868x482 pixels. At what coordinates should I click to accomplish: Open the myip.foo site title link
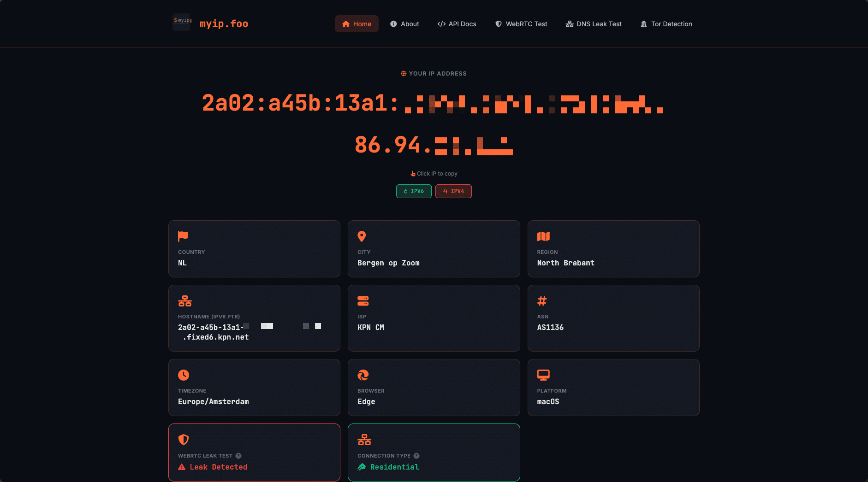click(x=224, y=24)
